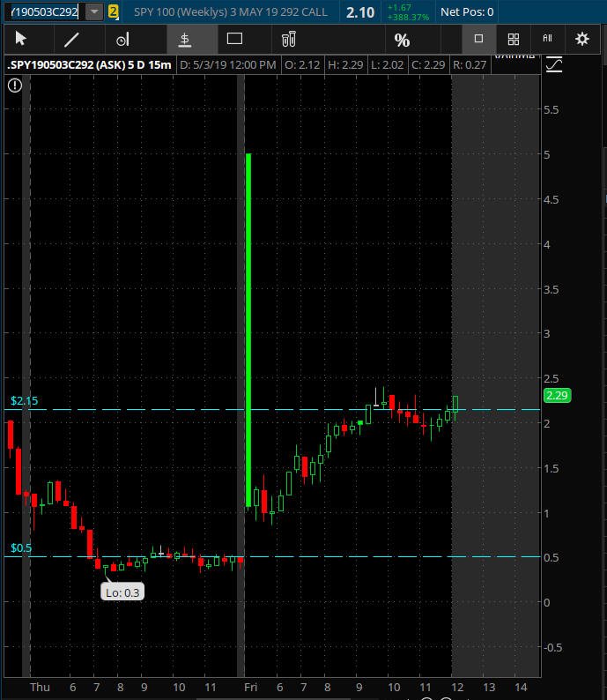Click the Net Pos: 0 text
This screenshot has height=700, width=607.
pyautogui.click(x=467, y=12)
